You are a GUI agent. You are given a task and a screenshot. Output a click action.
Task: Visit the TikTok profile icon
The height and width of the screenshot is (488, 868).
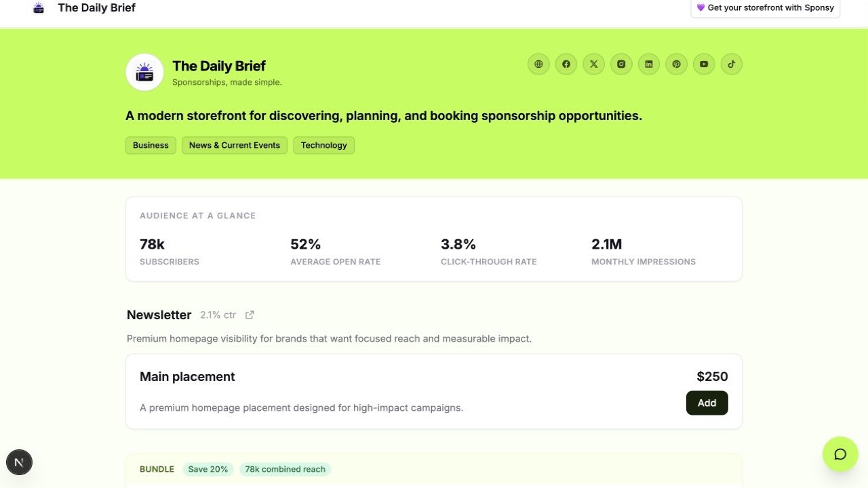coord(732,64)
